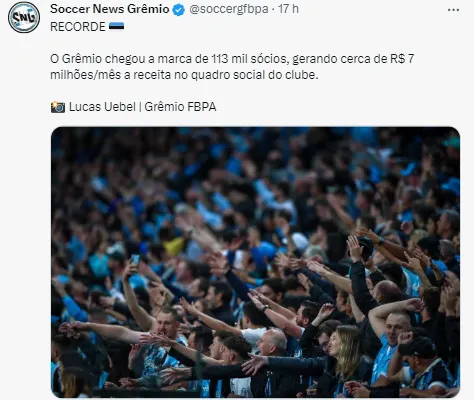Click the camera emoji before Lucas Uebel

click(58, 107)
